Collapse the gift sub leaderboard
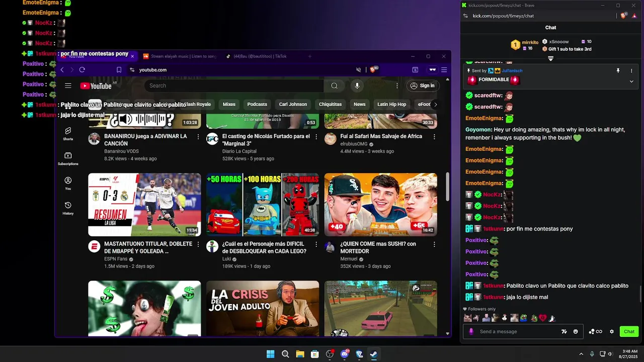 click(x=550, y=59)
